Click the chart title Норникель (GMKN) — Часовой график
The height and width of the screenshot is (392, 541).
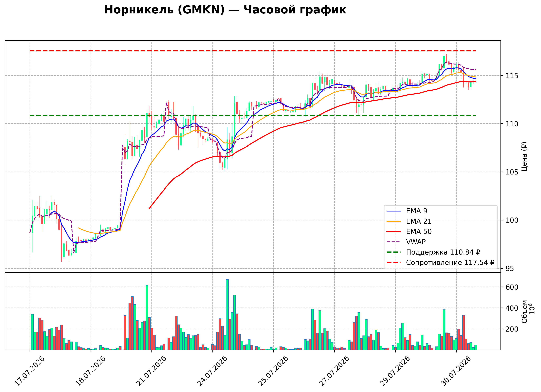coord(225,10)
